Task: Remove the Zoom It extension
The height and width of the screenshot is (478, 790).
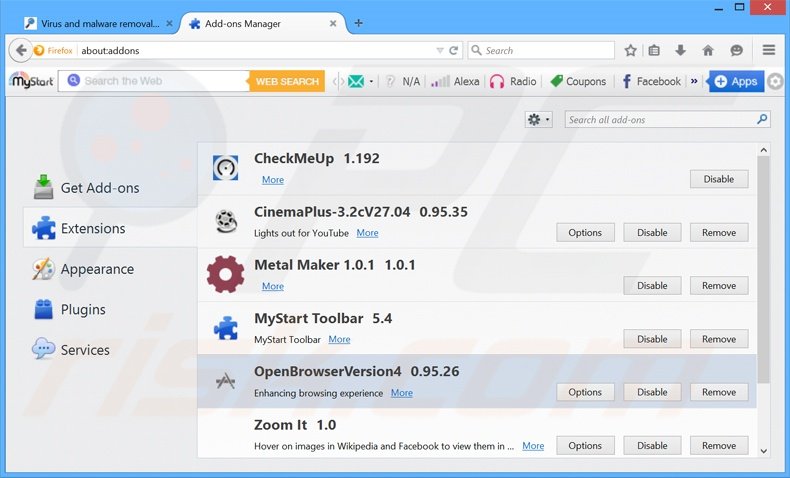Action: click(719, 446)
